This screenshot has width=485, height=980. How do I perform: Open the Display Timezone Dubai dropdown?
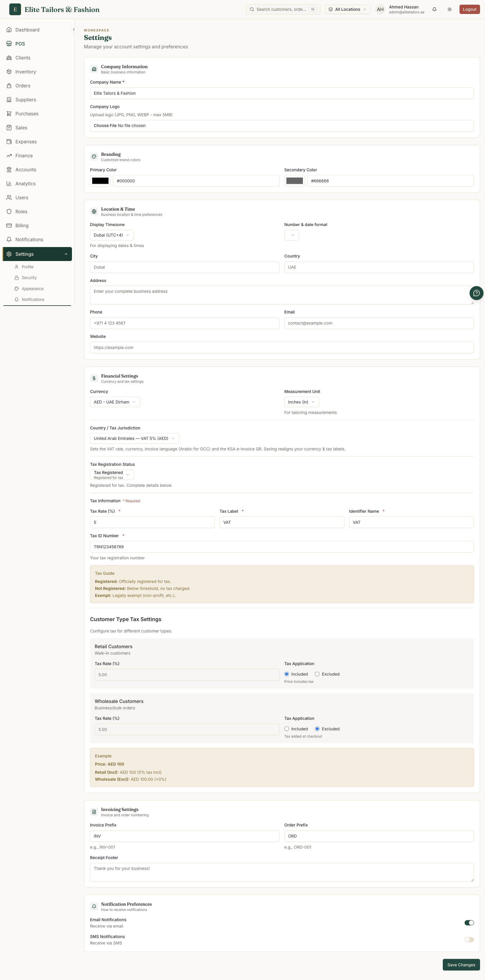pos(112,235)
